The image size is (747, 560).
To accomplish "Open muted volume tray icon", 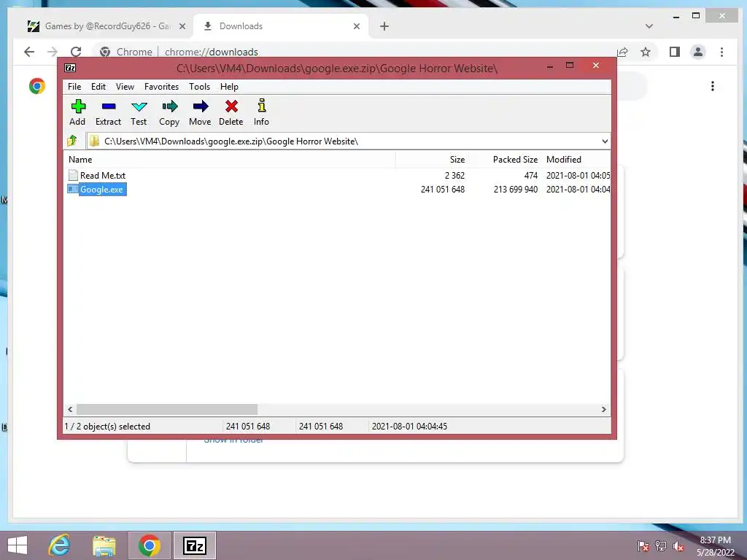I will 678,546.
